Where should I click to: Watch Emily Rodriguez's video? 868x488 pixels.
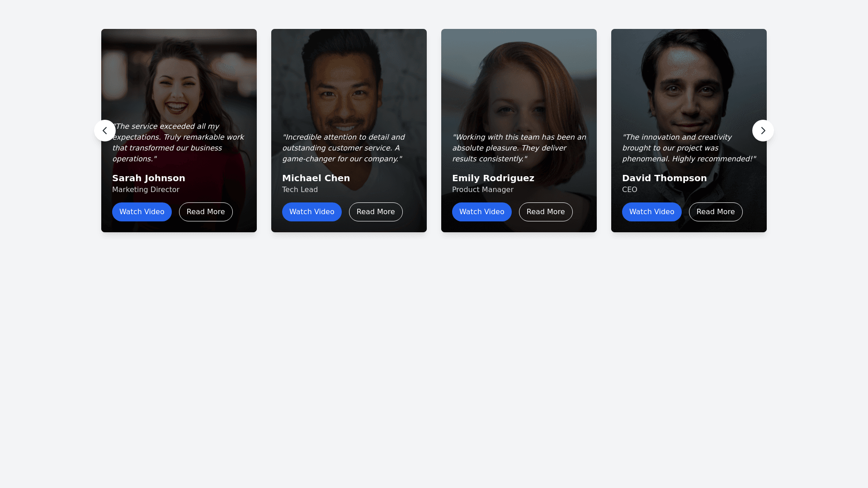pyautogui.click(x=481, y=212)
